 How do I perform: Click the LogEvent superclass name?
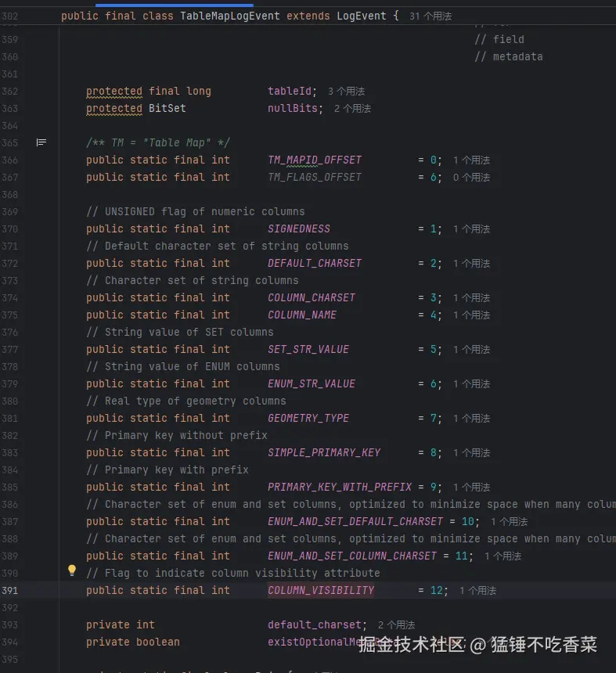[362, 16]
